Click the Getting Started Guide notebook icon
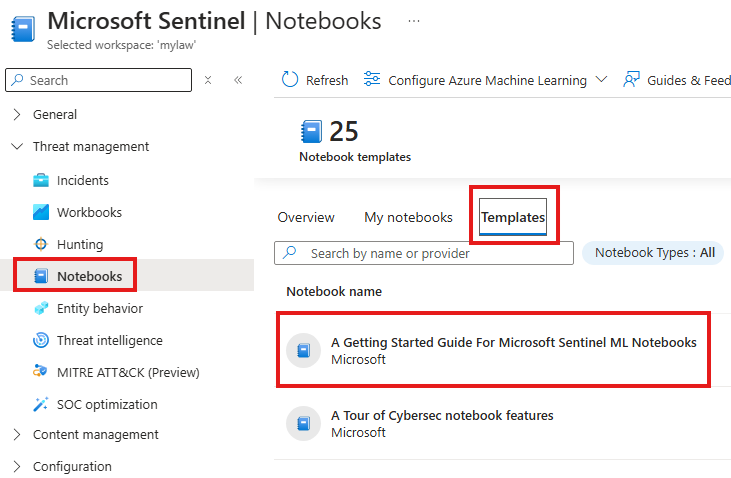This screenshot has width=731, height=478. [303, 350]
